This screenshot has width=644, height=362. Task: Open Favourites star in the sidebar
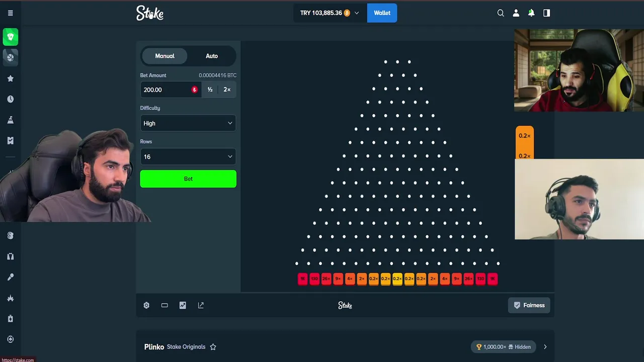[10, 78]
